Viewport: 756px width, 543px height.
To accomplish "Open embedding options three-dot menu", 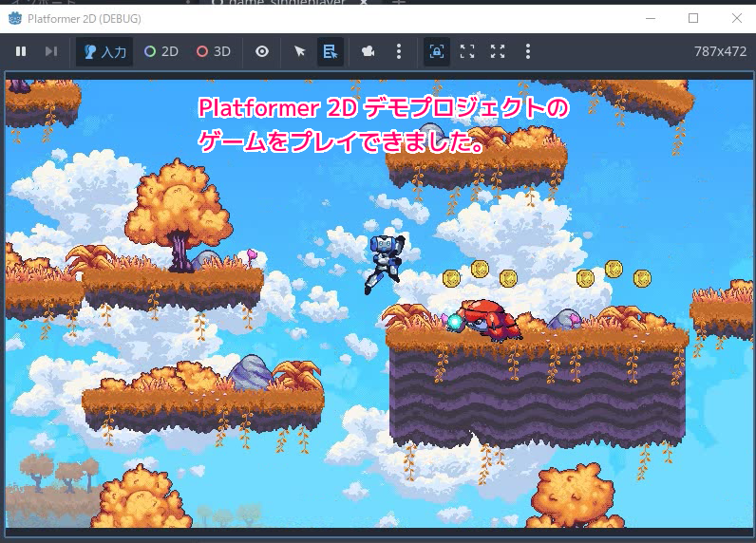I will [528, 51].
